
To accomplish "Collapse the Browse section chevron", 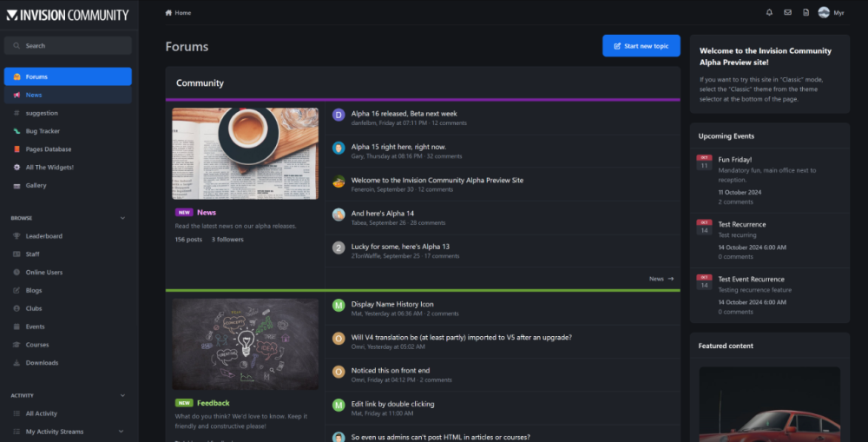I will click(x=122, y=218).
